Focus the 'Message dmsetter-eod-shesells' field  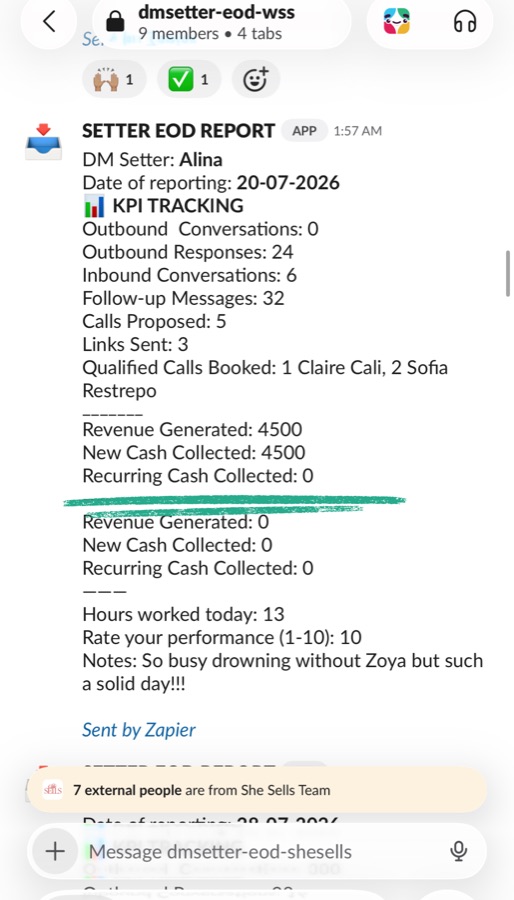(x=257, y=851)
